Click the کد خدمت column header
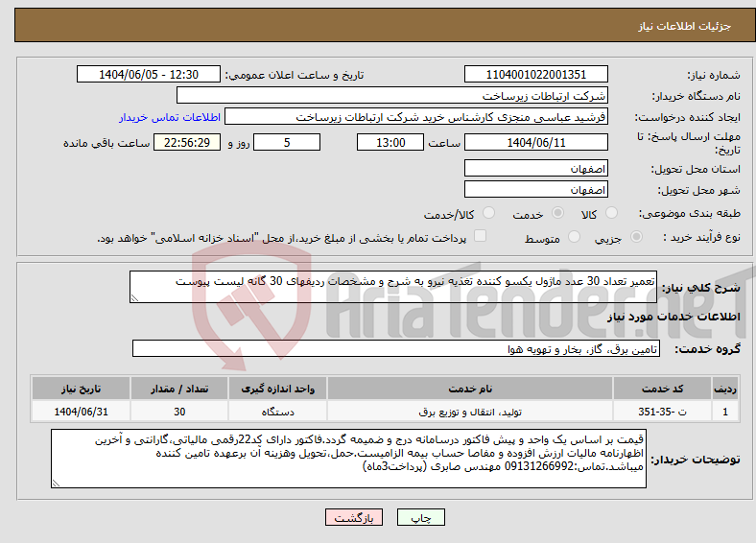Screen dimensions: 756x543 pyautogui.click(x=663, y=389)
